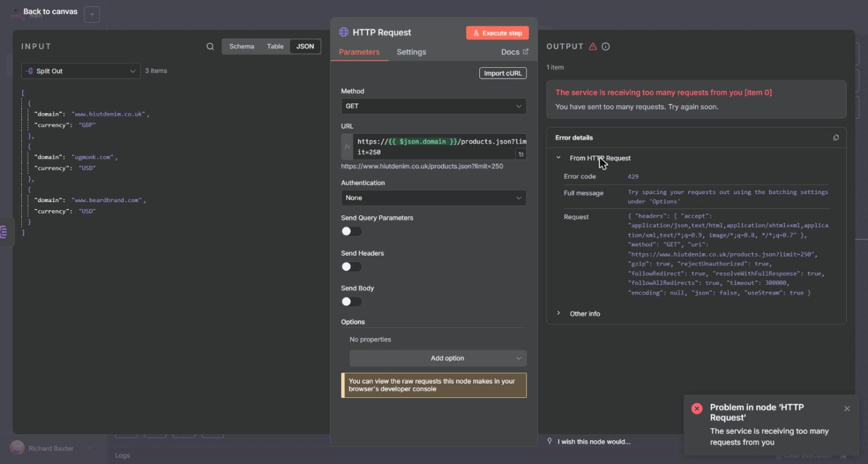Click the plus icon next to Back to canvas

pos(92,14)
